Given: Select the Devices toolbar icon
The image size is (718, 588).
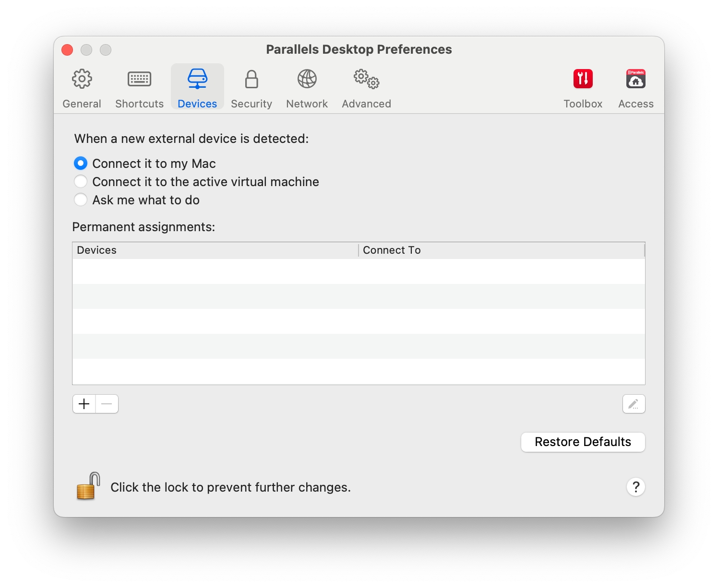Looking at the screenshot, I should [197, 79].
